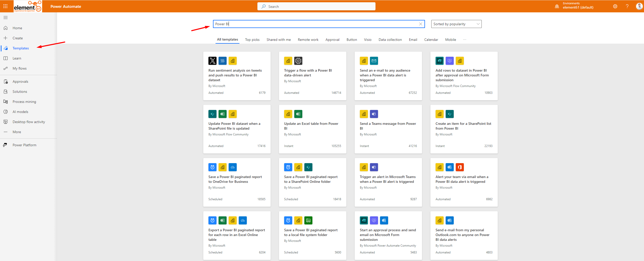644x261 pixels.
Task: Open the 'Email' templates tab
Action: click(x=413, y=40)
